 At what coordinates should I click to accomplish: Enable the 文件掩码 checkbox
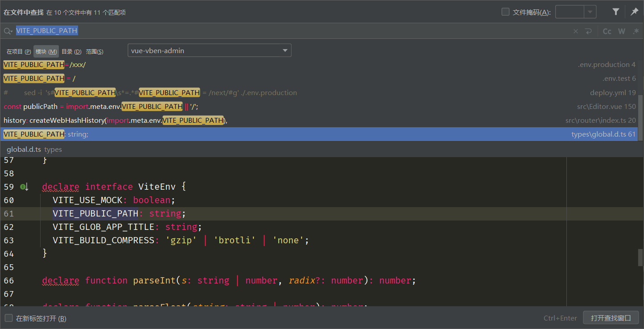point(505,12)
